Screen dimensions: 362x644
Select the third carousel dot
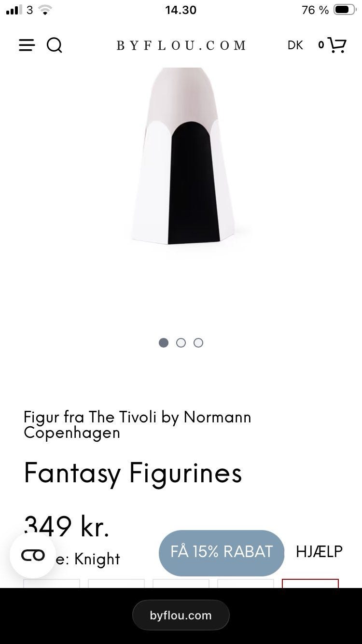[x=198, y=343]
